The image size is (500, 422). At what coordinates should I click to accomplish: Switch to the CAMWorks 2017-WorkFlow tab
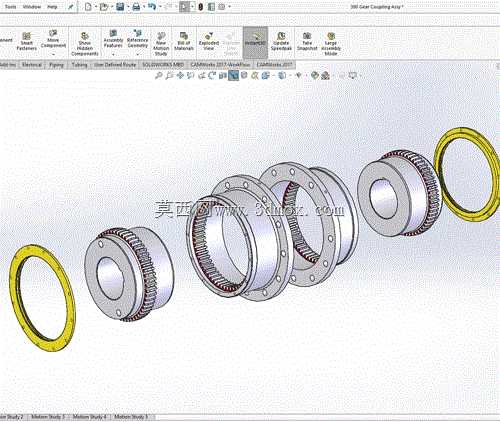point(220,65)
